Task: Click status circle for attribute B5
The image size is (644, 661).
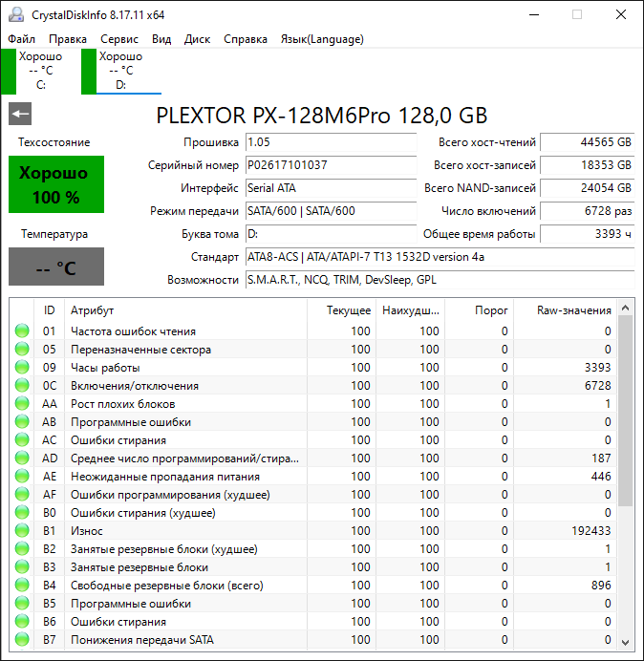Action: tap(22, 604)
